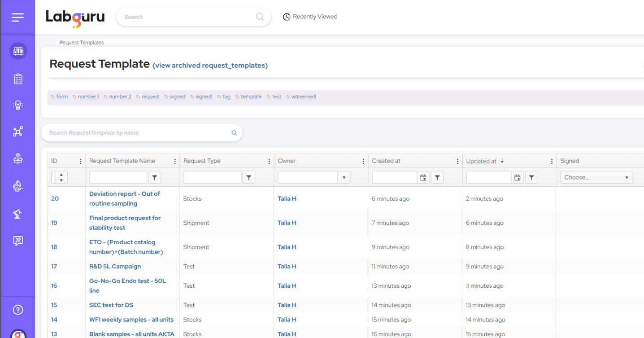Select the witnessed! tag

tap(303, 97)
